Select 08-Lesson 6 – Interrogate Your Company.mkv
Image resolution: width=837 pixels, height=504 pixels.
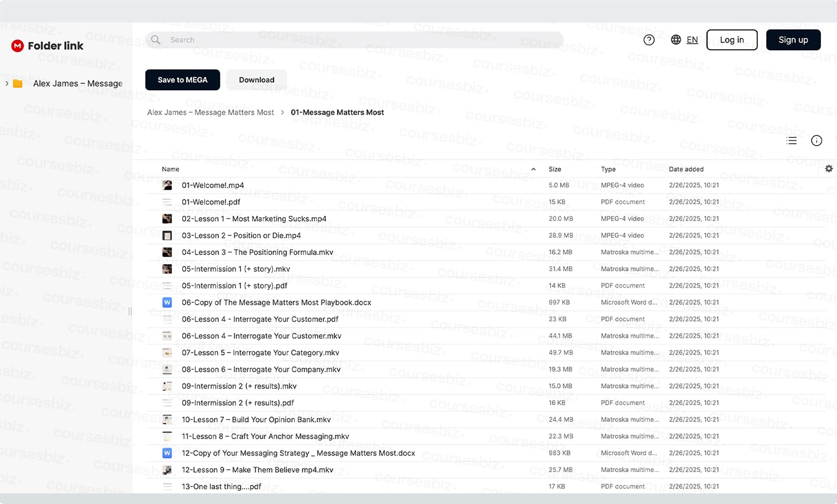click(261, 369)
